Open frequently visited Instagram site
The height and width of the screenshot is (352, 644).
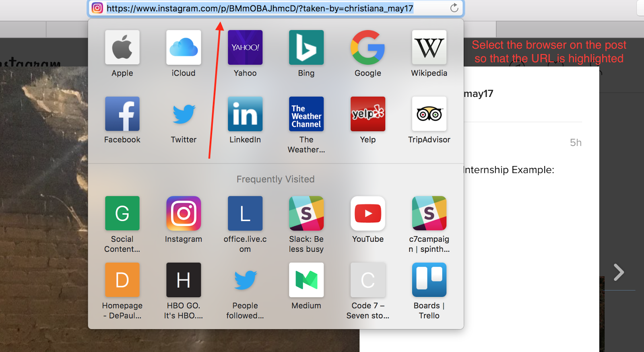click(184, 213)
